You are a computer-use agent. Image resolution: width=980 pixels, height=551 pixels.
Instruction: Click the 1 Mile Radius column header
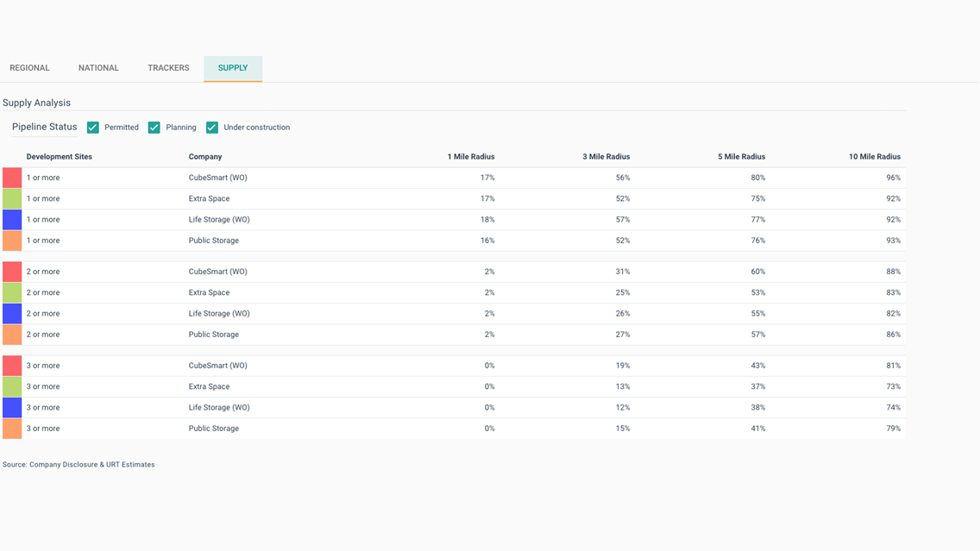[471, 157]
